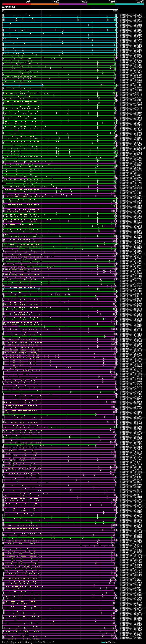Image resolution: width=146 pixels, height=644 pixels.
Task: Select the UniRef100_Q9LZJ7 label
Action: [131, 570]
